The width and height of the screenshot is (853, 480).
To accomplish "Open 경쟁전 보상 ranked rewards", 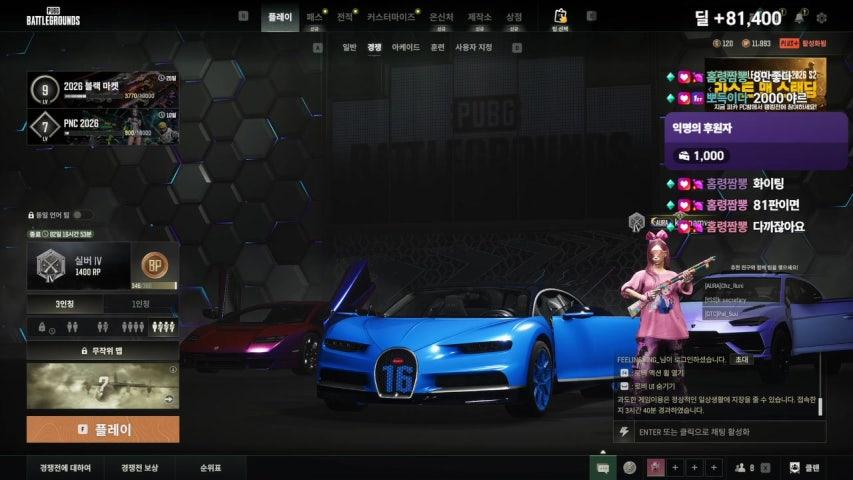I will click(x=139, y=468).
